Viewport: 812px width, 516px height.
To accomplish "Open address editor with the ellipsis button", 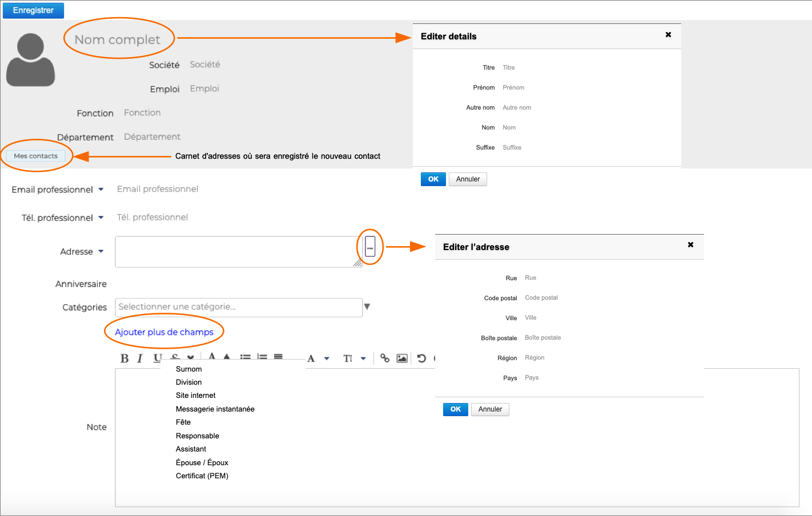I will pyautogui.click(x=370, y=247).
